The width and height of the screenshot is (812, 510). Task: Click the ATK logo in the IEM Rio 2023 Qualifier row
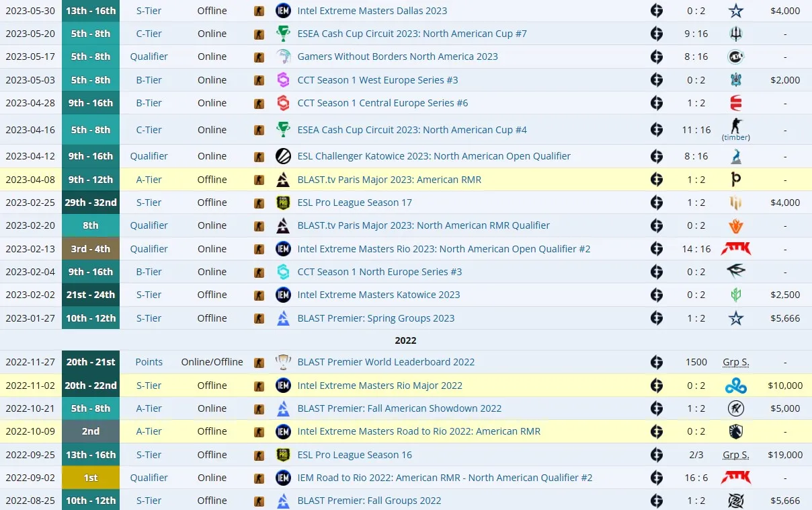pyautogui.click(x=736, y=249)
